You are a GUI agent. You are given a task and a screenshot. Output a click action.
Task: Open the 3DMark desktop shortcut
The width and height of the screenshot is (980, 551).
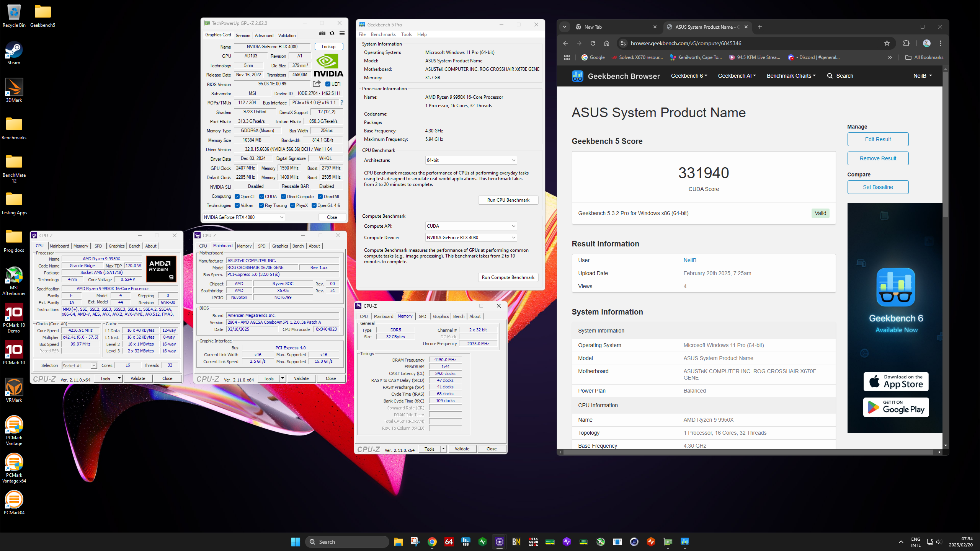(14, 91)
